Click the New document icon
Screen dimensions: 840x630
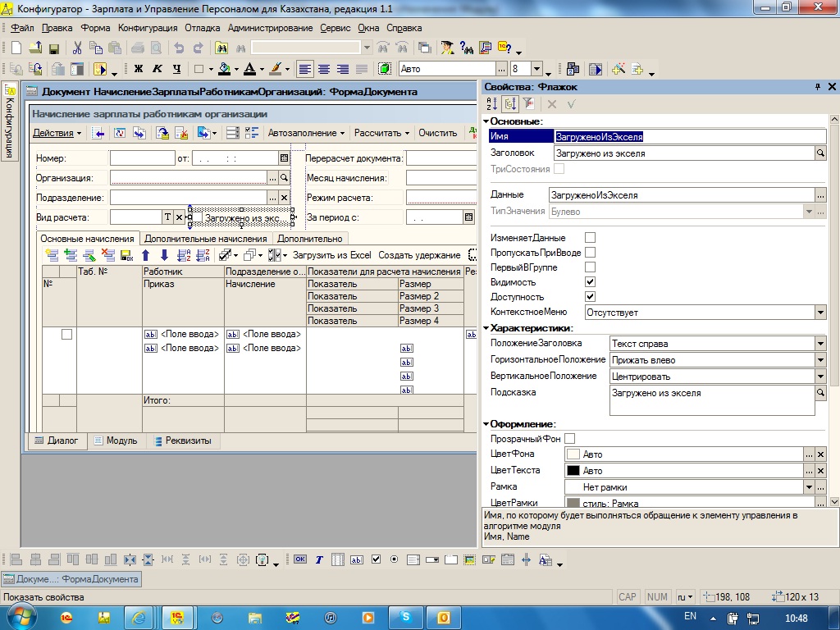point(16,48)
